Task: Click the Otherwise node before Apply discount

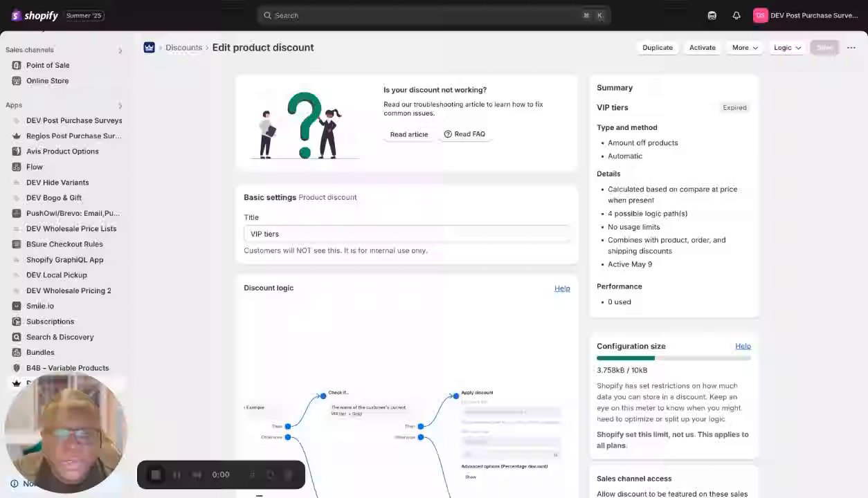Action: (x=420, y=437)
